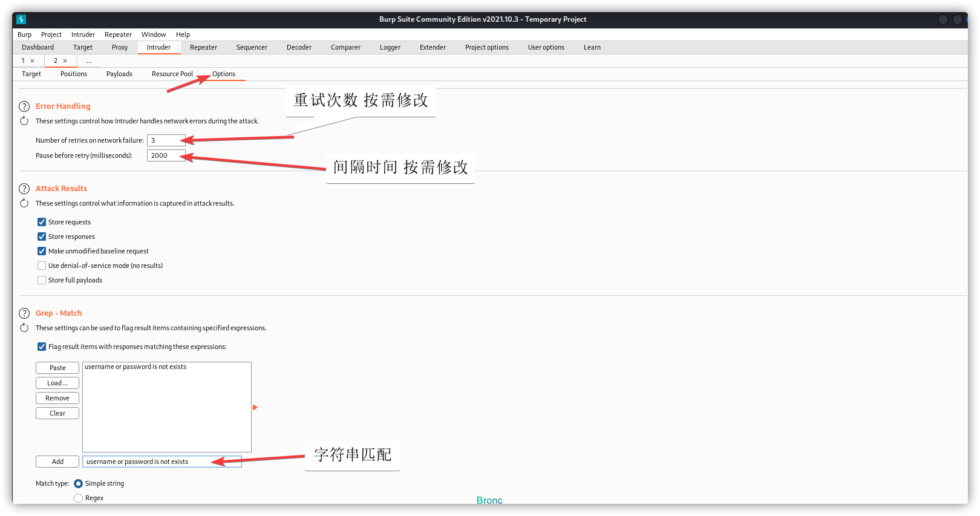Click the Paste button

tap(57, 368)
